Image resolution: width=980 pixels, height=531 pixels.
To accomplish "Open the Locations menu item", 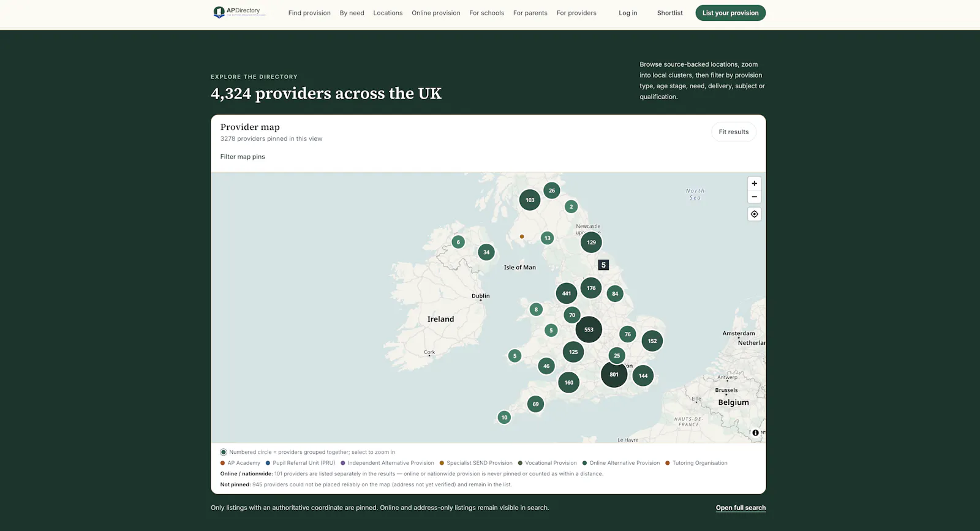I will pyautogui.click(x=388, y=13).
